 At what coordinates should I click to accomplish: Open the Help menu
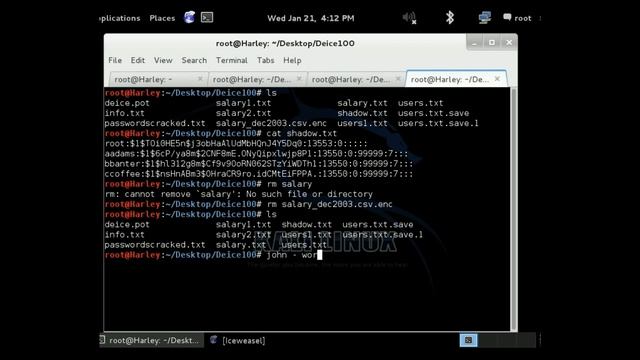pos(292,60)
